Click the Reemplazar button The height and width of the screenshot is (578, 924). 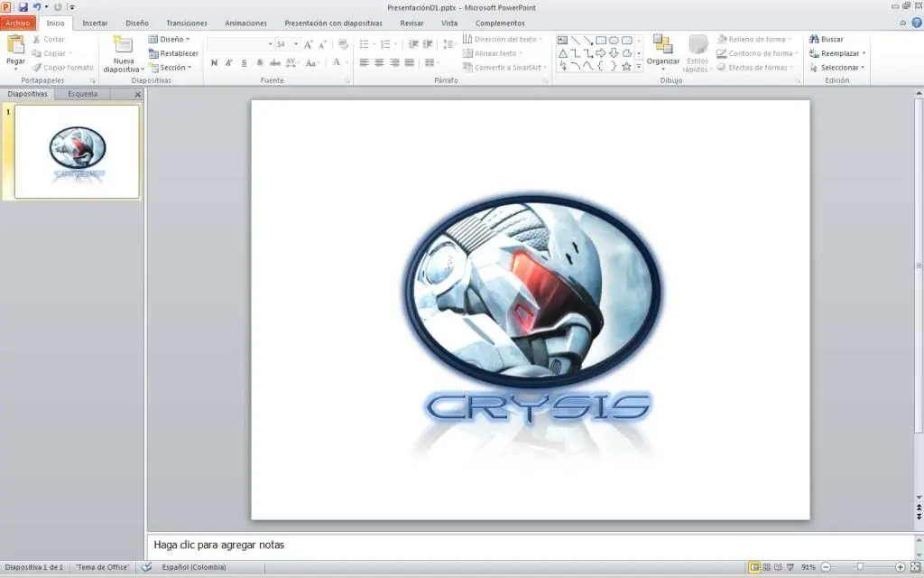coord(837,53)
